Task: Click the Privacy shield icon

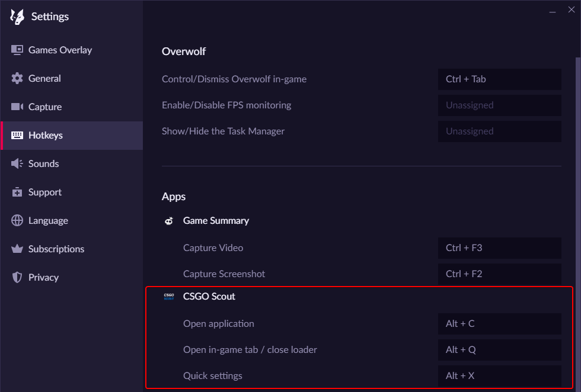Action: (17, 277)
